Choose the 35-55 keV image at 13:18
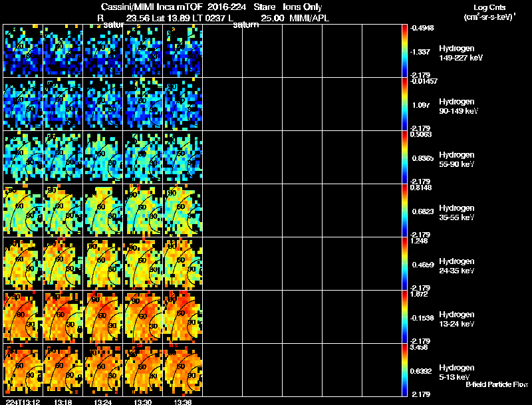This screenshot has width=532, height=405. (63, 211)
